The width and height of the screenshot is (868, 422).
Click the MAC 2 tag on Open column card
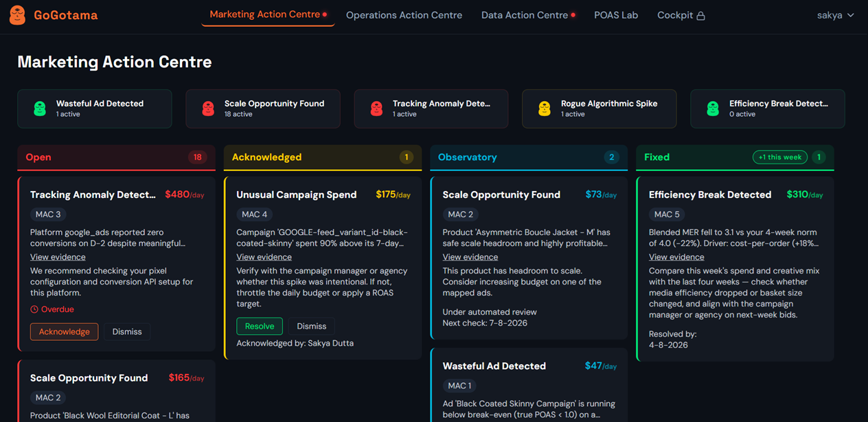tap(48, 398)
